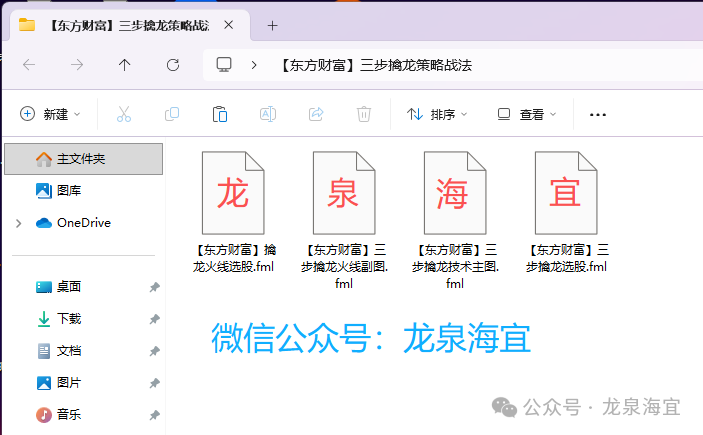703x435 pixels.
Task: Click the file name 【东方财富】三步擒龙选股.fml
Action: pyautogui.click(x=566, y=258)
